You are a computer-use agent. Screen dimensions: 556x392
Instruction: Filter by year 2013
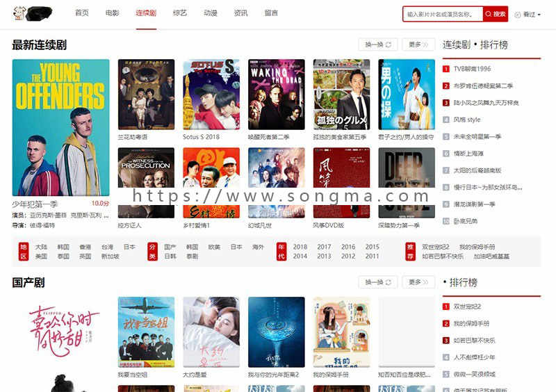click(x=324, y=256)
